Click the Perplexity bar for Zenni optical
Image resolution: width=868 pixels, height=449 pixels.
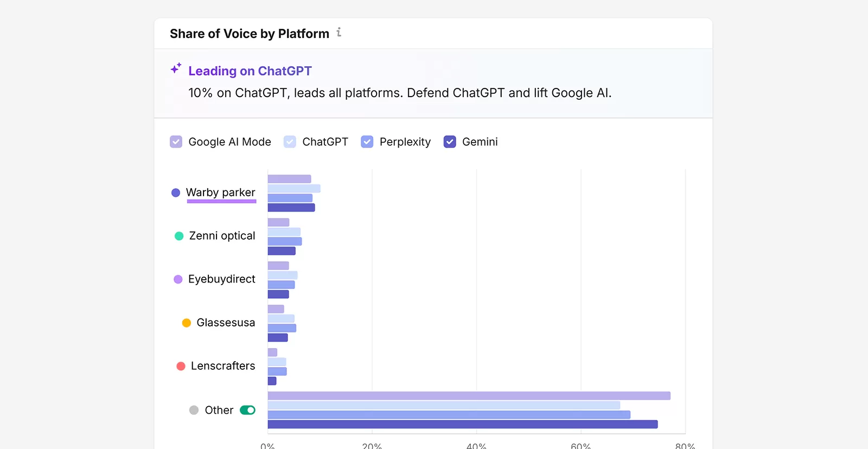click(285, 241)
